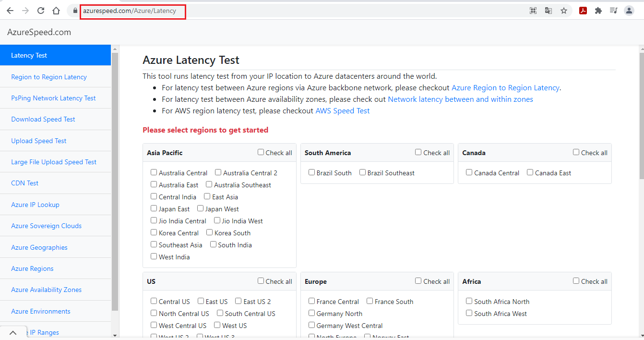Follow the AWS Speed Test link

pos(342,111)
